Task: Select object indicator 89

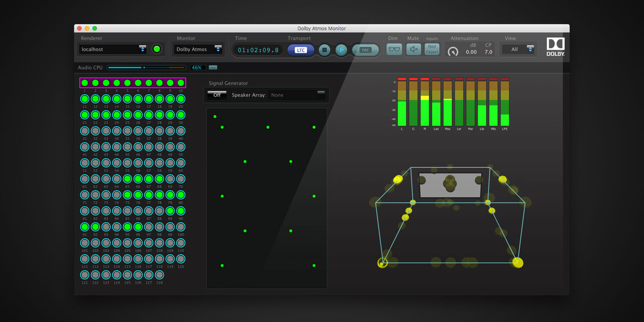Action: pyautogui.click(x=170, y=211)
